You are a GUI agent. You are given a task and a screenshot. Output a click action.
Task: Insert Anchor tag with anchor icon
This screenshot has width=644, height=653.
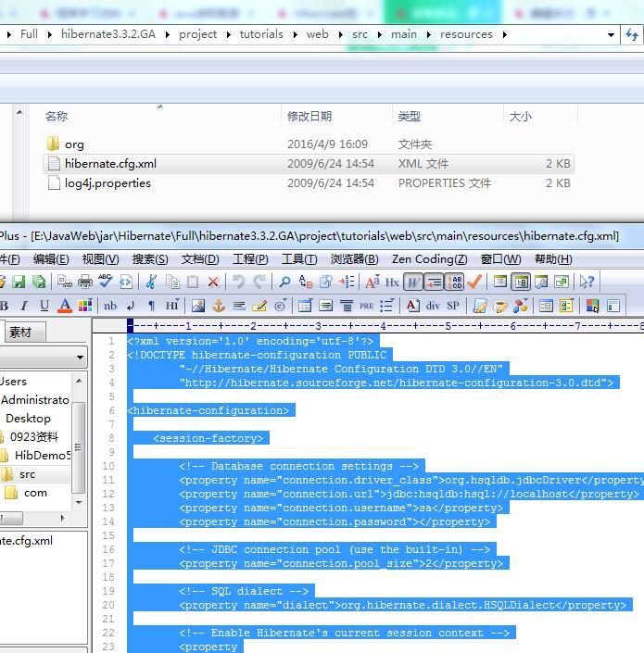tap(219, 306)
